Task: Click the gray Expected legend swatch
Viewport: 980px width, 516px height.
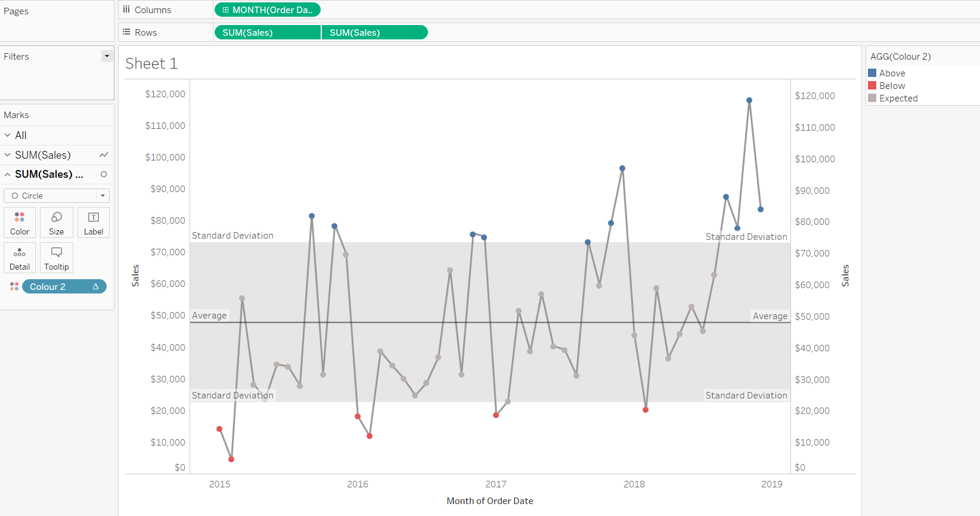Action: (x=872, y=98)
